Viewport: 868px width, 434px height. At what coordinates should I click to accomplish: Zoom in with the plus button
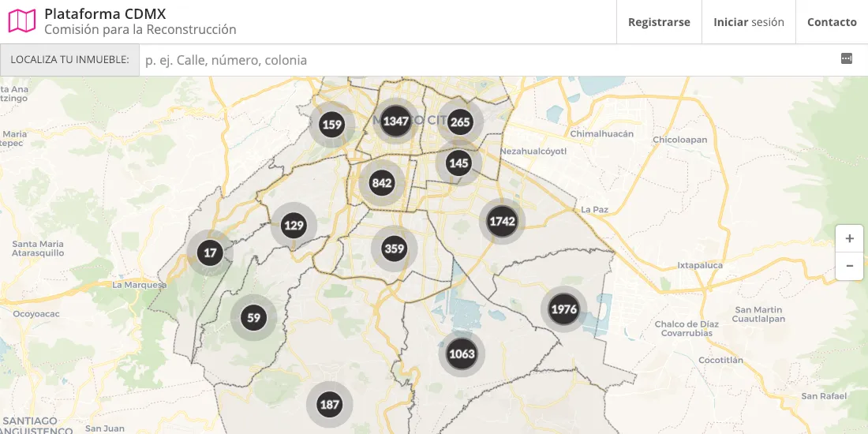pos(849,238)
